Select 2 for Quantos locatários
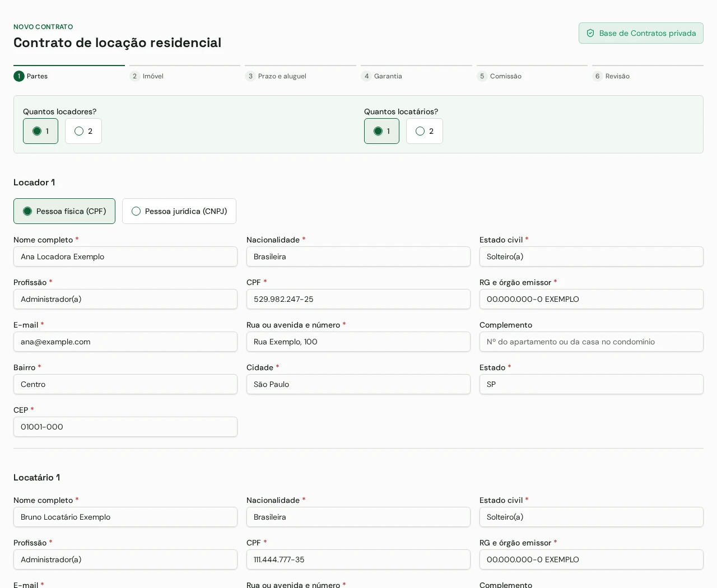 click(425, 131)
